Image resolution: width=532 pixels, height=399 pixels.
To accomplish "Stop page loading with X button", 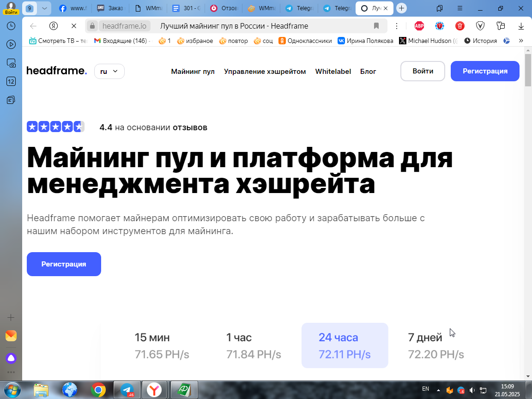I will tap(73, 26).
